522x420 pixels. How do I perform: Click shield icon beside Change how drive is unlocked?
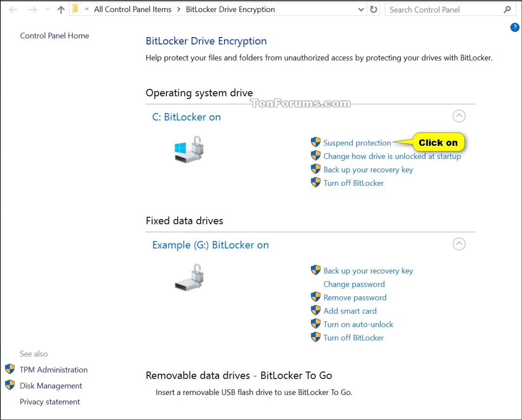[x=316, y=156]
